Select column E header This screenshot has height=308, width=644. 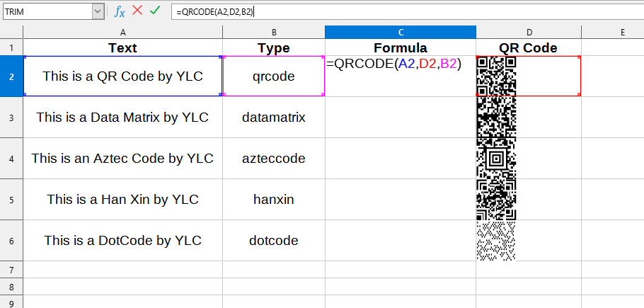[621, 33]
